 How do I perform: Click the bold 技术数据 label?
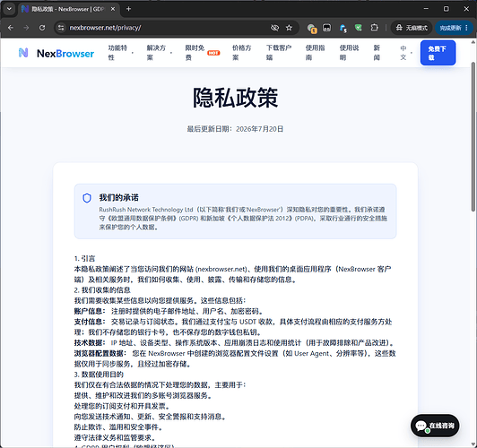pos(90,343)
